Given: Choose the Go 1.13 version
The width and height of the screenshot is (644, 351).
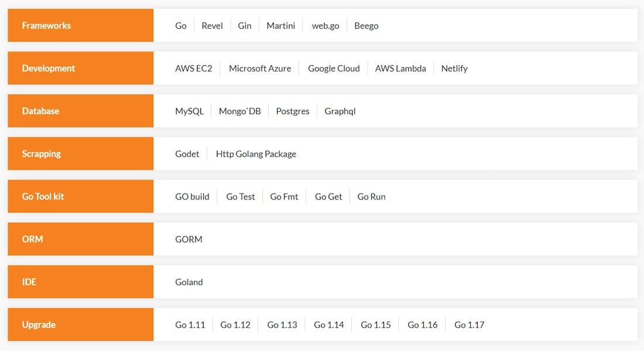Looking at the screenshot, I should [x=282, y=325].
